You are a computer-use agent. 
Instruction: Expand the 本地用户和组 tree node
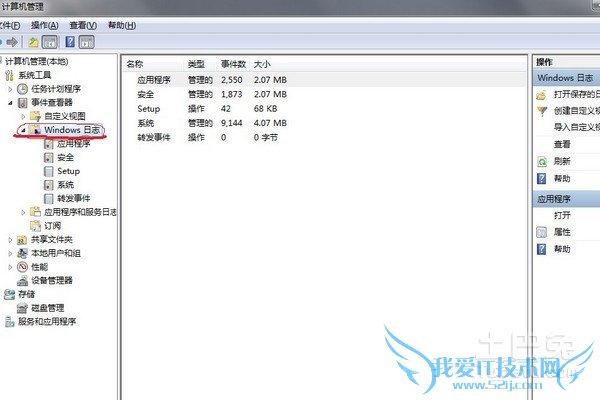click(10, 253)
